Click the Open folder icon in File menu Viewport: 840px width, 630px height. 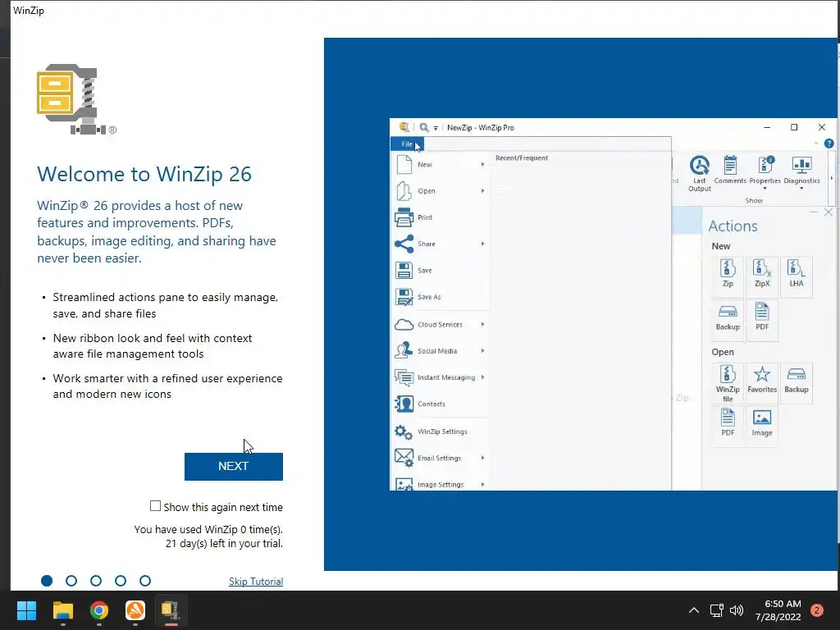404,190
